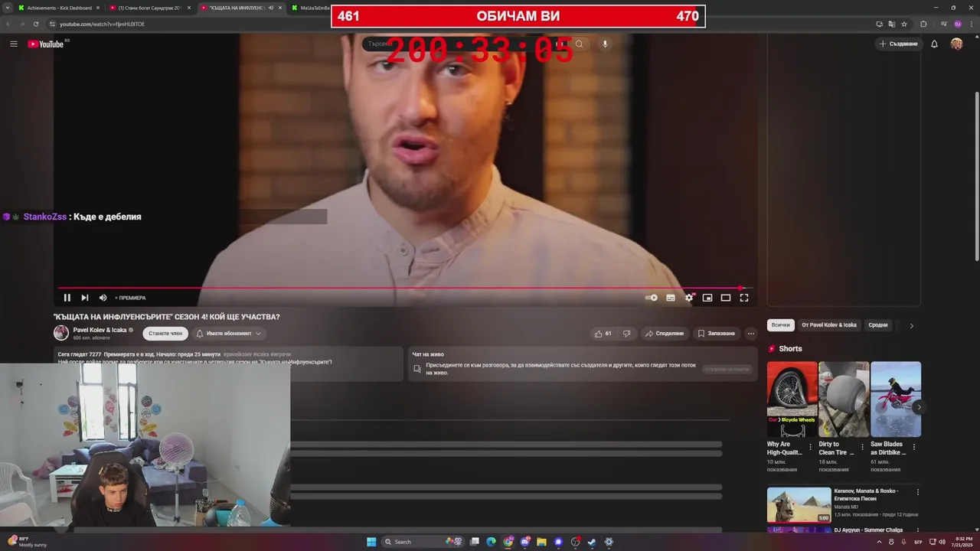Open options for Why Are High-Quality short
980x551 pixels.
click(x=811, y=447)
